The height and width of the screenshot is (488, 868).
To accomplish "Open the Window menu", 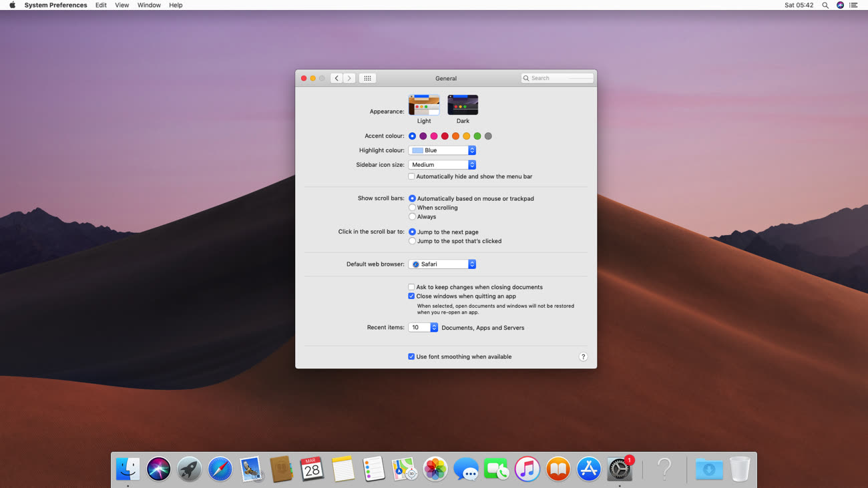I will pos(149,5).
